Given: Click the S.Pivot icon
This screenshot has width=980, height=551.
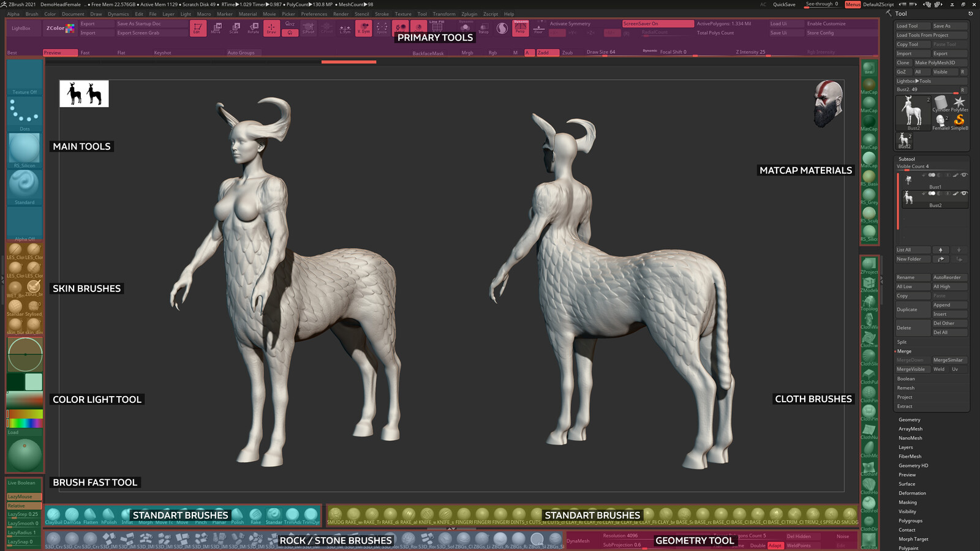Looking at the screenshot, I should coord(308,28).
